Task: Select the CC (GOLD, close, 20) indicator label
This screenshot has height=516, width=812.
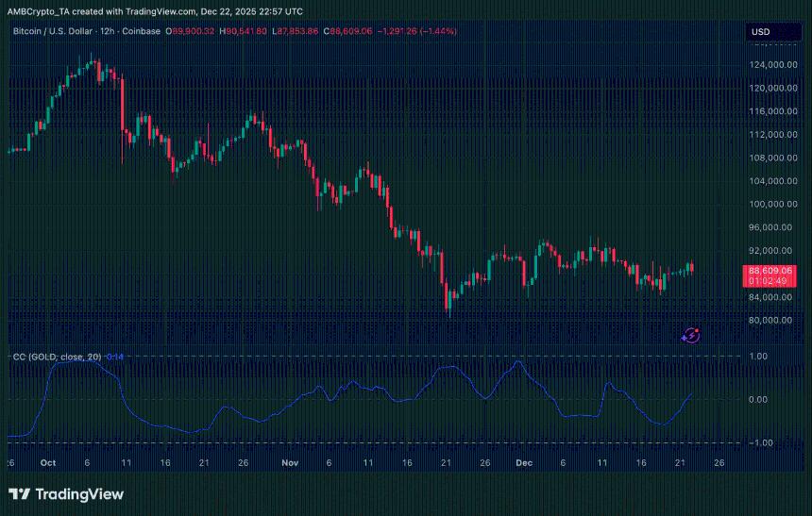Action: pos(55,356)
